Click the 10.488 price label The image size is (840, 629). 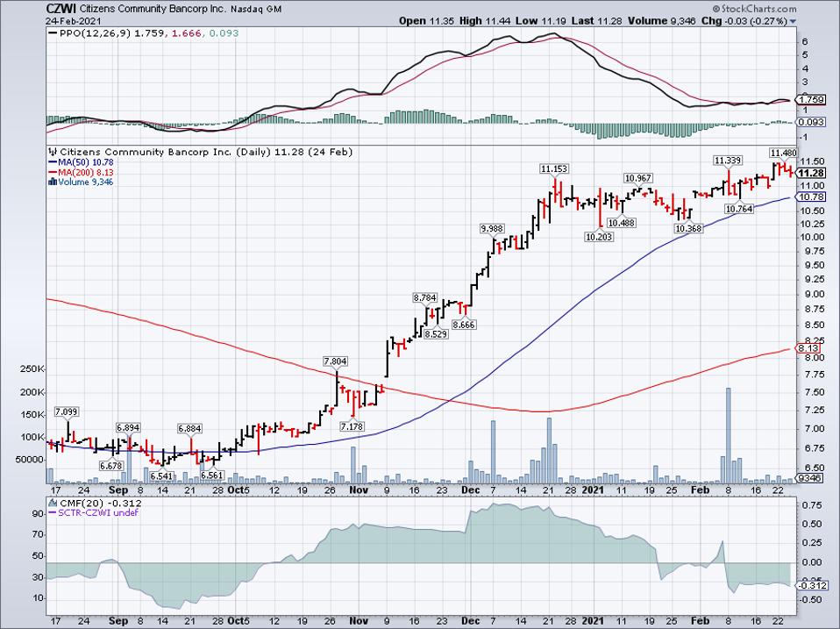[x=622, y=223]
